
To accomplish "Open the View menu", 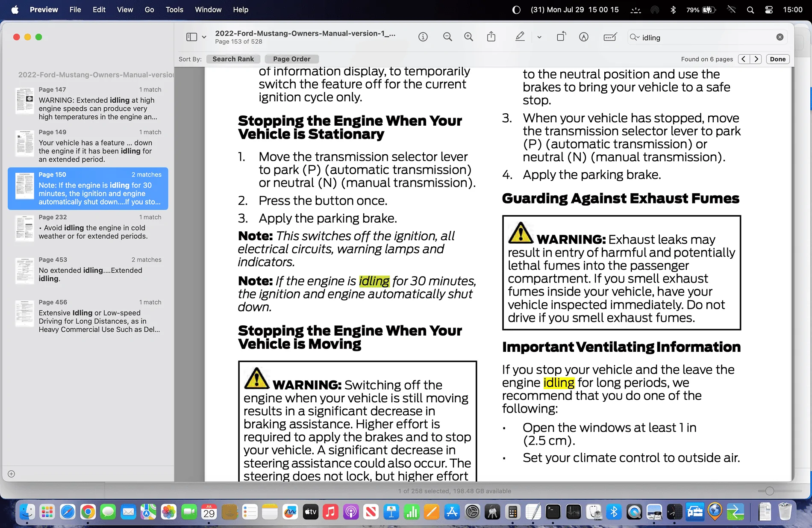I will point(125,9).
